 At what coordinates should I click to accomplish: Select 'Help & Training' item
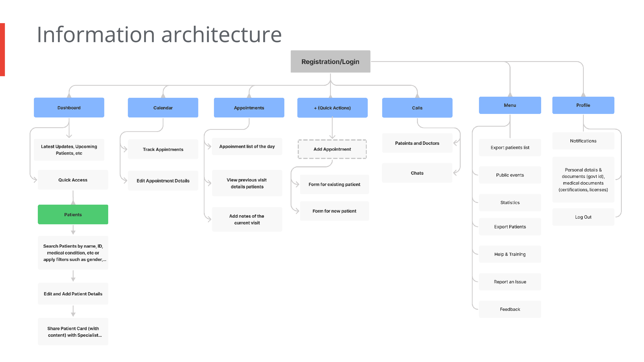(510, 254)
